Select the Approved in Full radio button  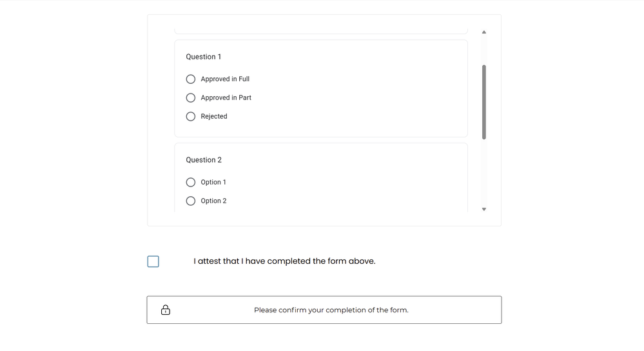[x=191, y=79]
